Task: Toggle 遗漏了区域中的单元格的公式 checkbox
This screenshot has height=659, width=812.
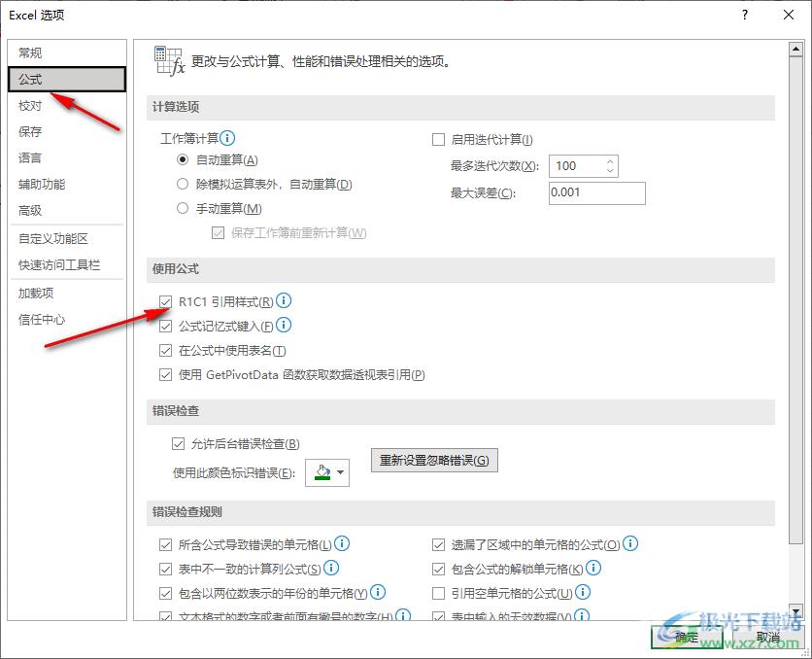Action: (438, 544)
